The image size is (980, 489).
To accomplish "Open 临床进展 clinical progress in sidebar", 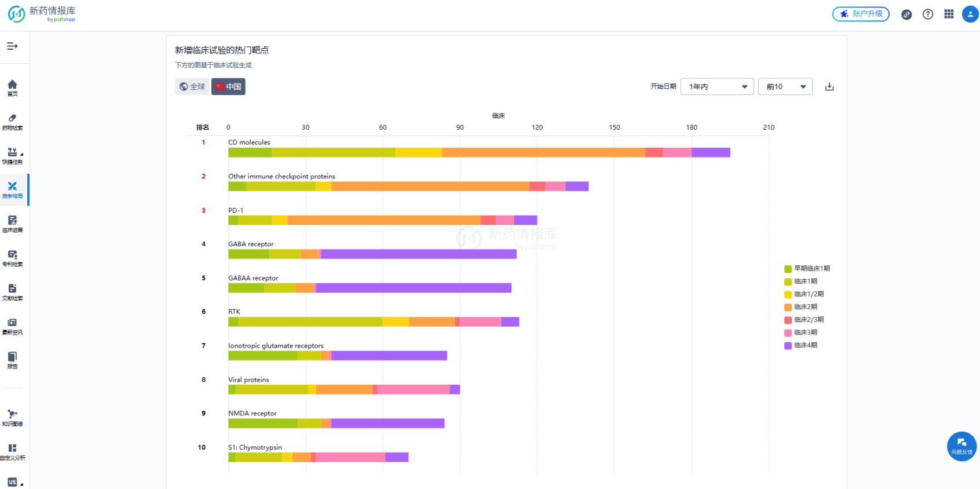I will (x=12, y=224).
